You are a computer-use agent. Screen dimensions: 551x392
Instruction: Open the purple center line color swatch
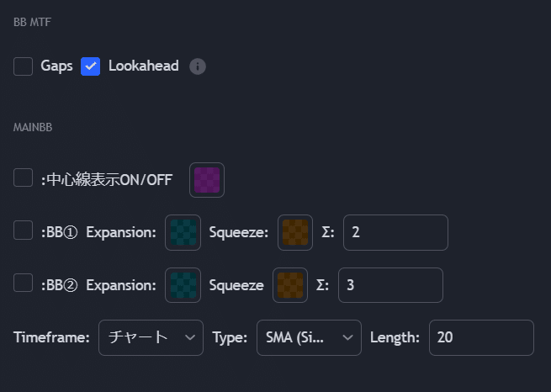207,180
